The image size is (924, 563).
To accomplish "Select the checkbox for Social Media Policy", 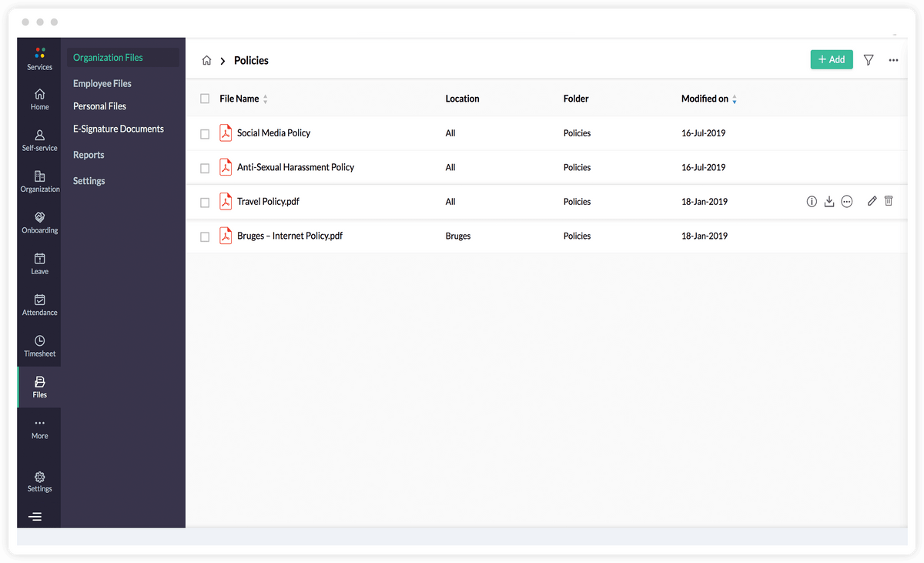I will [x=205, y=133].
